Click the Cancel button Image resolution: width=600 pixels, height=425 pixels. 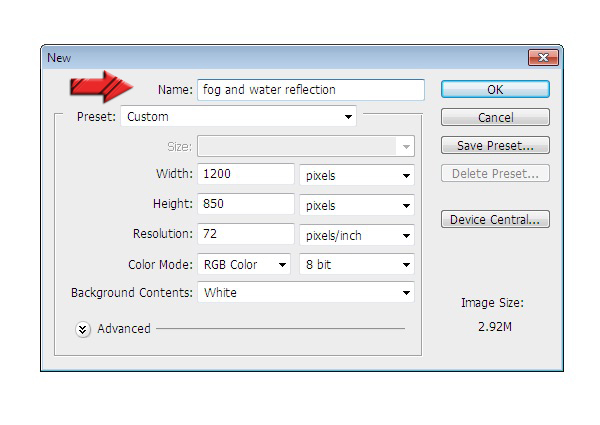pyautogui.click(x=495, y=118)
